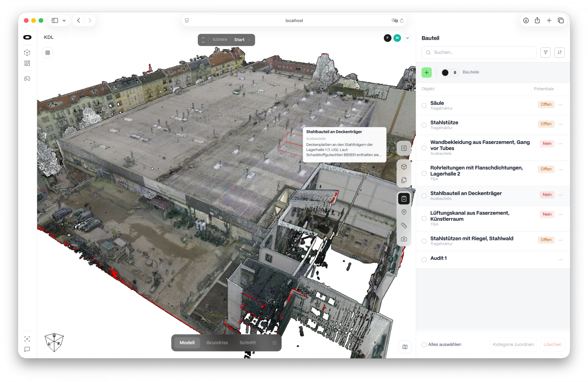Open the map icon at viewer bottom right
This screenshot has width=588, height=382.
pos(405,347)
